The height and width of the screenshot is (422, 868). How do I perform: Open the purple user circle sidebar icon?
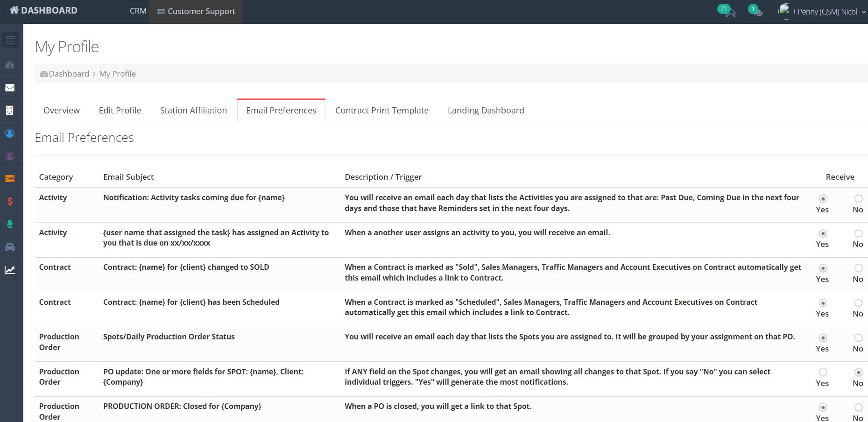point(10,156)
